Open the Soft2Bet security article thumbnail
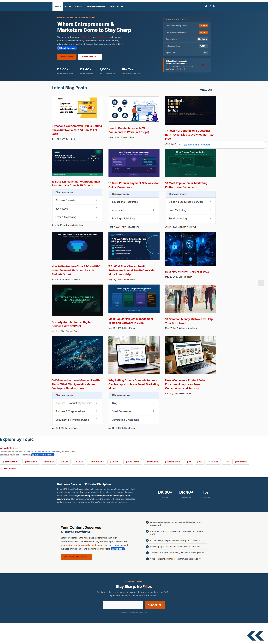268x644 pixels. click(77, 300)
